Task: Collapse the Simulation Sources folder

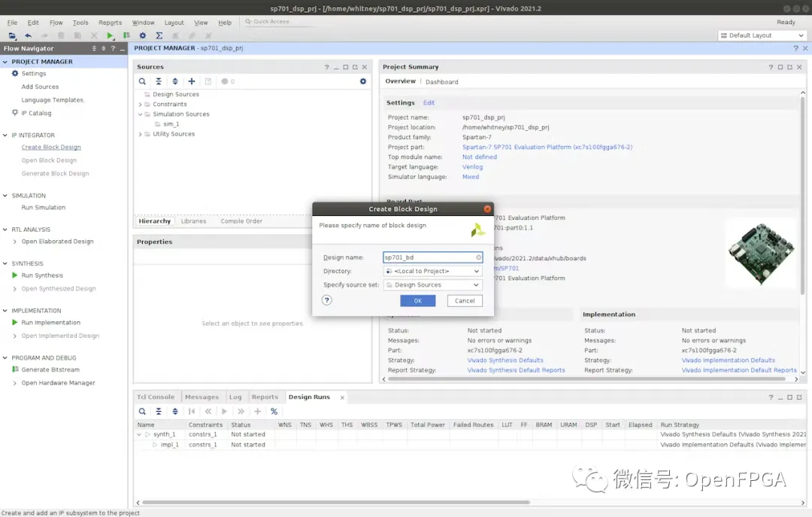Action: pyautogui.click(x=140, y=114)
